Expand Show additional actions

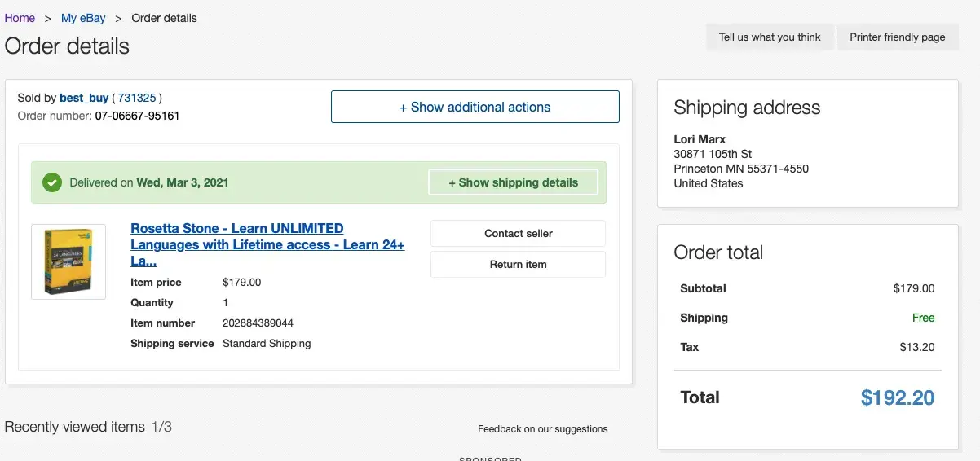(x=475, y=107)
